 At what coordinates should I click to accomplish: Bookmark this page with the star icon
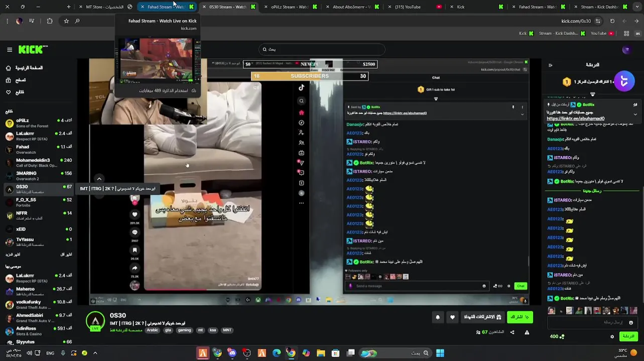click(x=66, y=21)
